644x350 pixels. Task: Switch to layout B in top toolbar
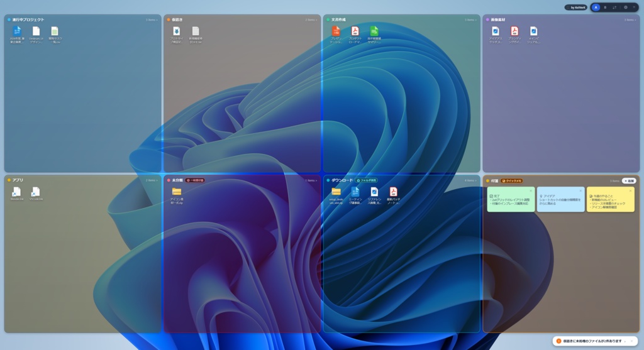click(x=605, y=8)
